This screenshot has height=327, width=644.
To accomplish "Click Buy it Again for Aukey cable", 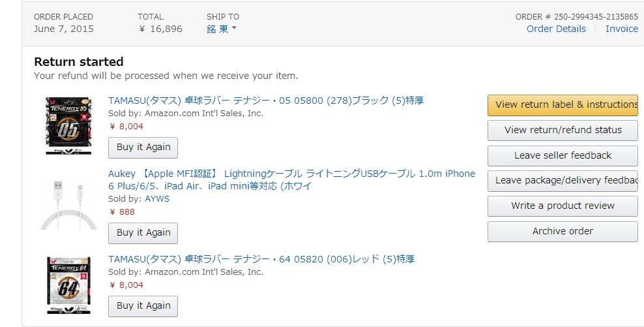I will [x=143, y=233].
